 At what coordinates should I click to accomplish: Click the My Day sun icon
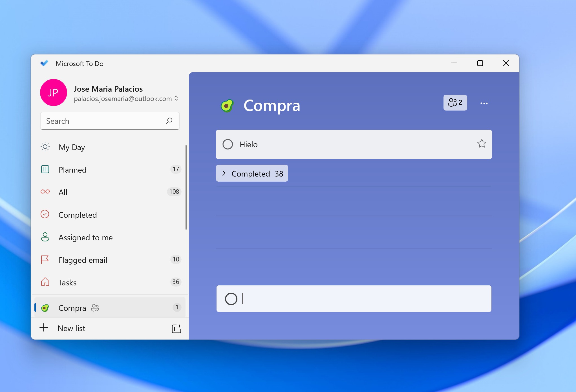tap(45, 147)
